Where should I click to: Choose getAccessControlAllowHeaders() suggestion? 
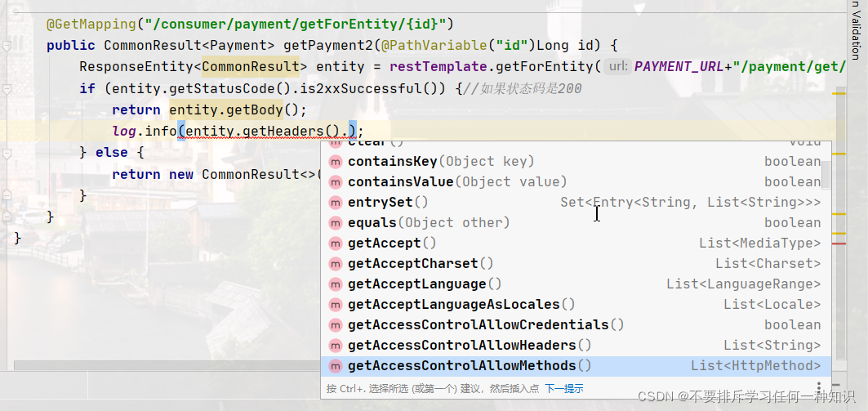[x=576, y=346]
